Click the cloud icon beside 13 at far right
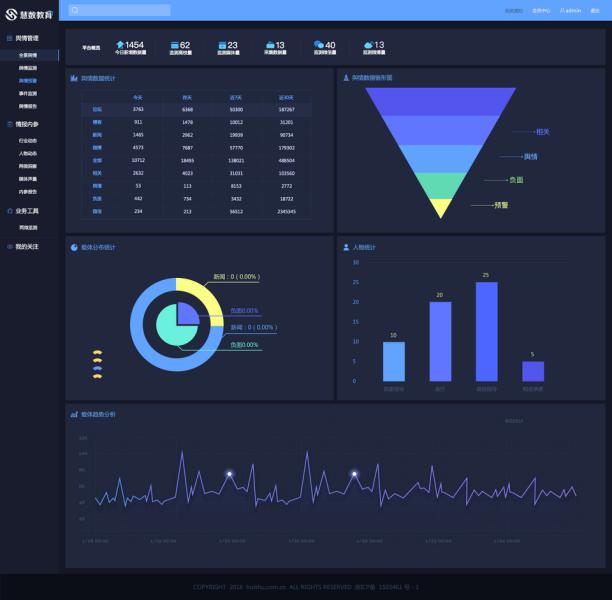The width and height of the screenshot is (612, 600). 368,45
